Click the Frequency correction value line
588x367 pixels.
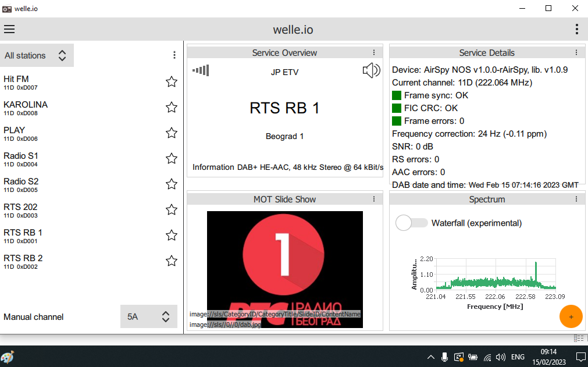469,134
